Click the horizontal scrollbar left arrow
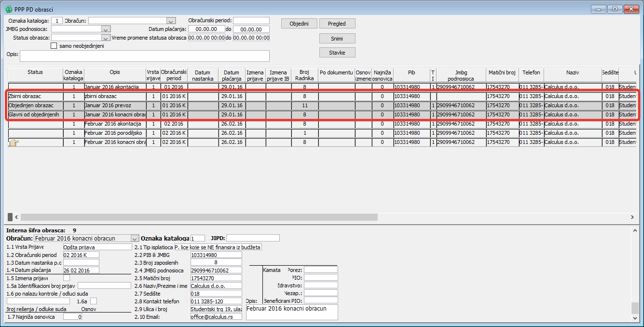Screen dimensions: 644x327 coord(15,217)
